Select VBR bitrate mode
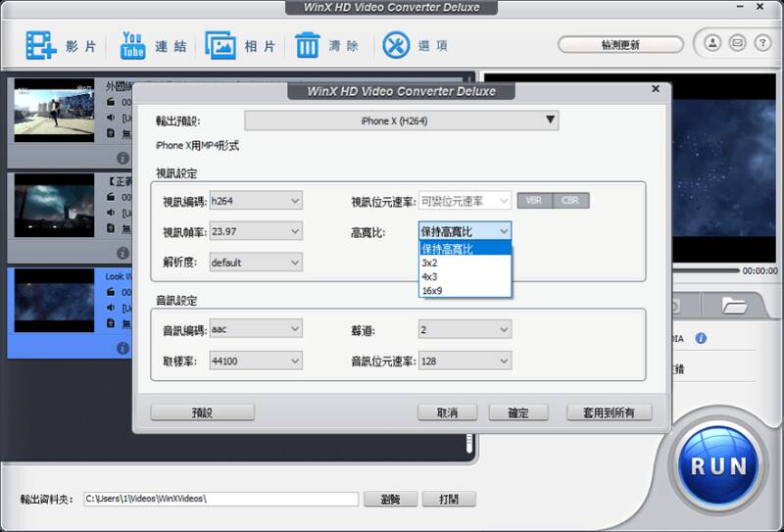Screen dimensions: 784x532 (534, 201)
